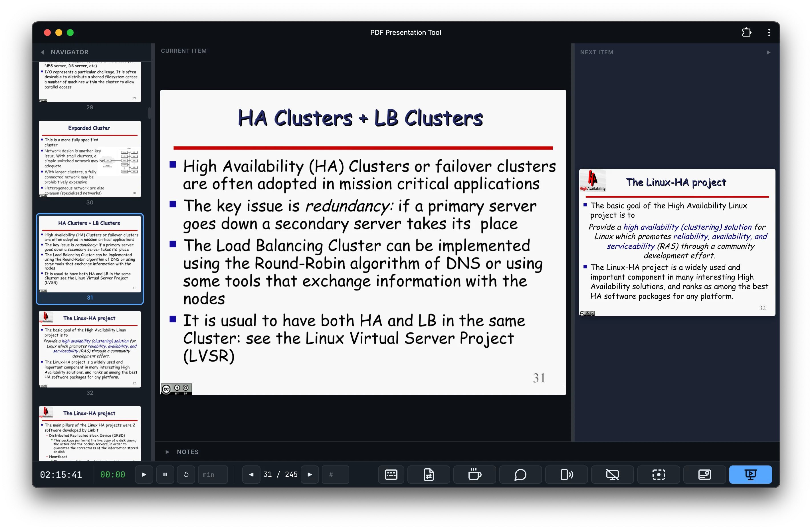Image resolution: width=812 pixels, height=530 pixels.
Task: Select slide 32 thumbnail in navigator
Action: 90,349
